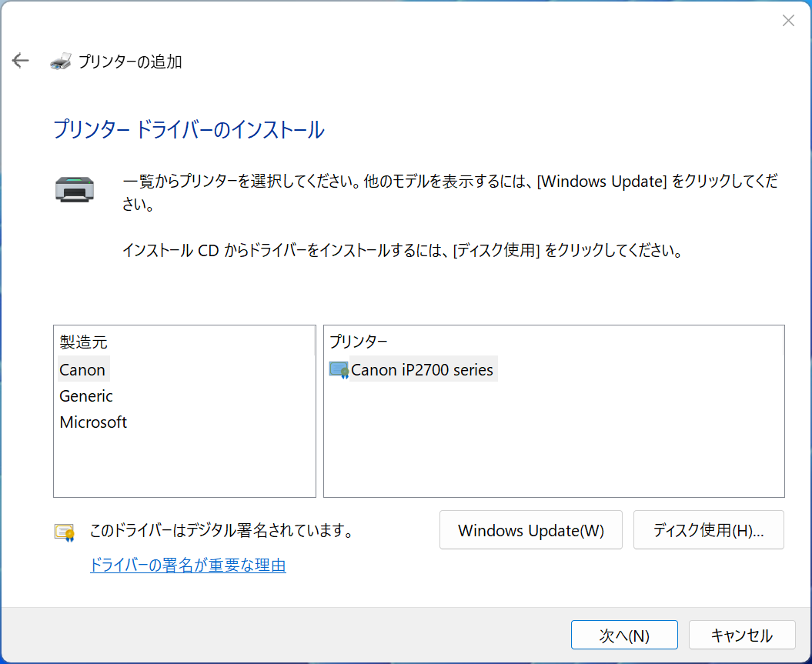Click the empty area of the printer list
The width and height of the screenshot is (812, 664).
tap(554, 446)
